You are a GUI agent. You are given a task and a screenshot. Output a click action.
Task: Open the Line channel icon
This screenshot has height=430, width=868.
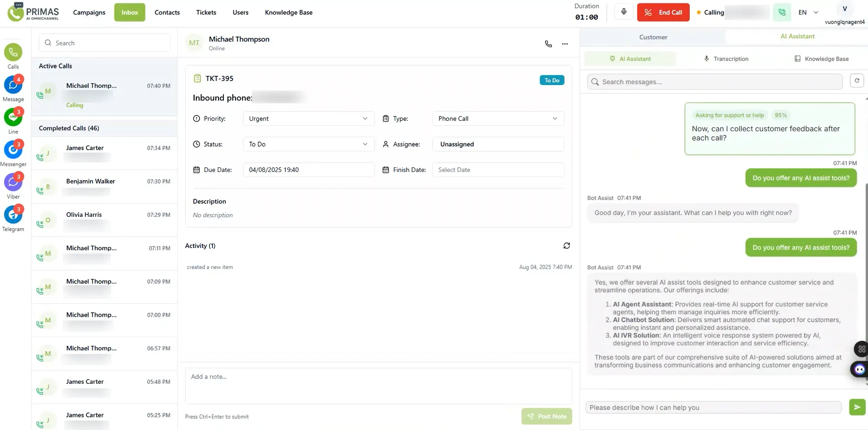point(13,118)
